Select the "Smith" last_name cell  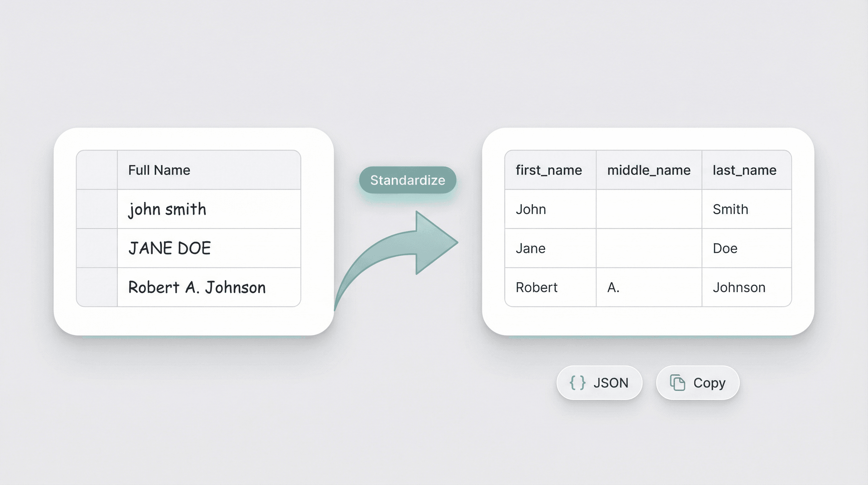pos(730,209)
